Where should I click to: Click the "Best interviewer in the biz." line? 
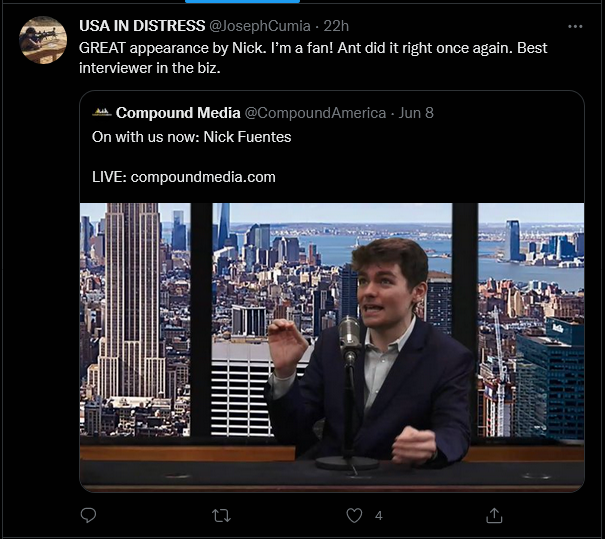pyautogui.click(x=150, y=66)
